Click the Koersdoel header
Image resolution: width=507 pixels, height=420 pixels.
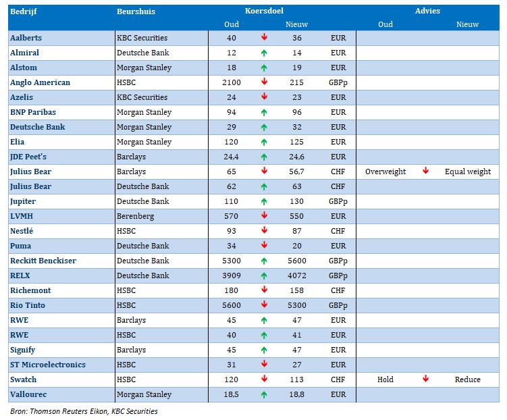tap(264, 11)
